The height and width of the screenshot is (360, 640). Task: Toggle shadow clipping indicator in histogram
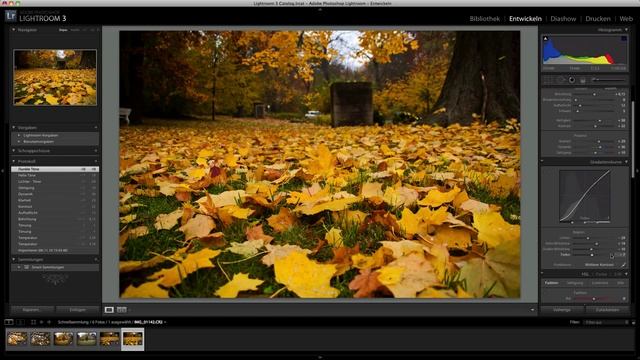[x=546, y=38]
